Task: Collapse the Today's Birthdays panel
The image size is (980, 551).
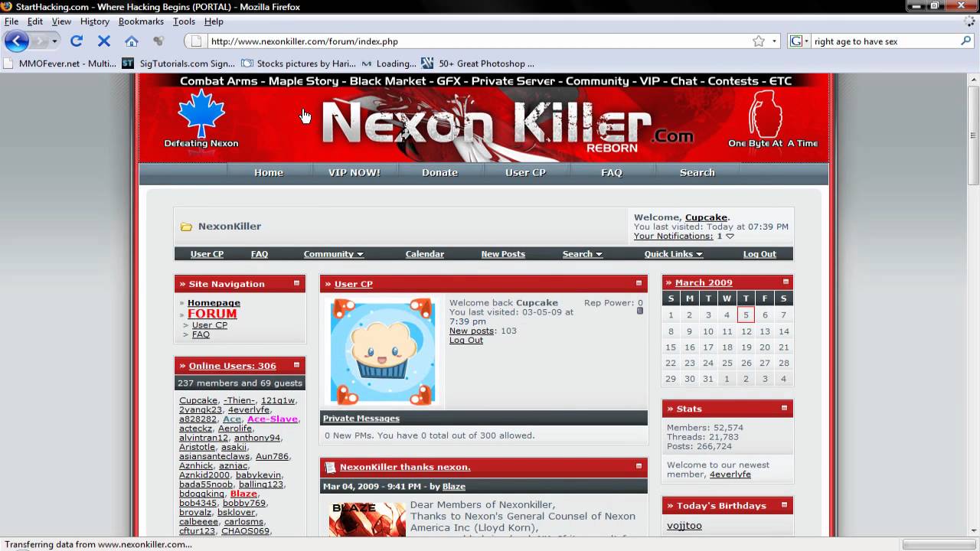Action: coord(785,505)
